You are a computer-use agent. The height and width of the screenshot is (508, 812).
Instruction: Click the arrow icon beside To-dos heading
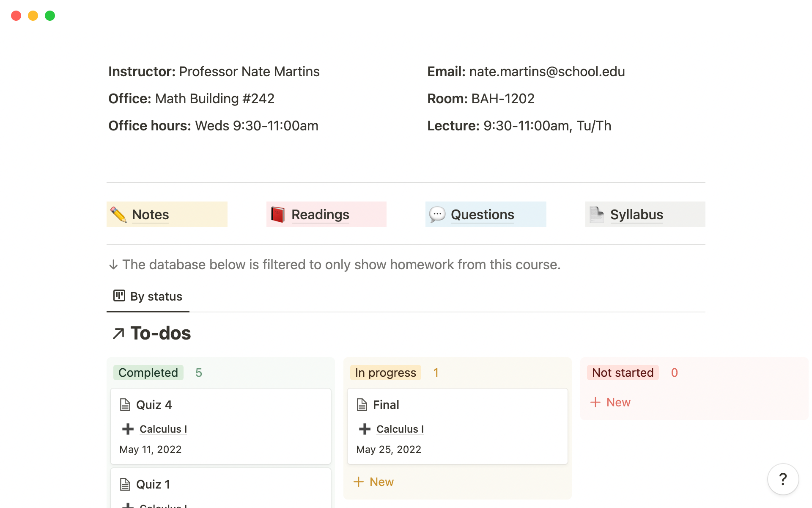pyautogui.click(x=118, y=334)
